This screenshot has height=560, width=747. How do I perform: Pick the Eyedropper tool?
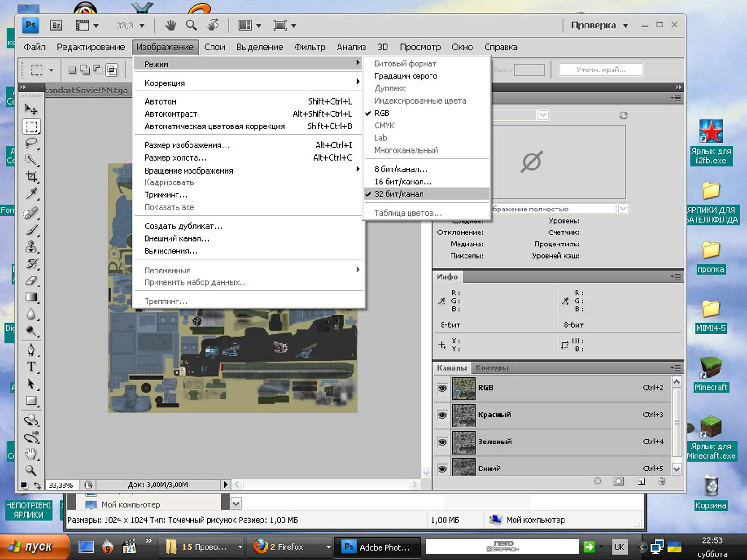(31, 194)
